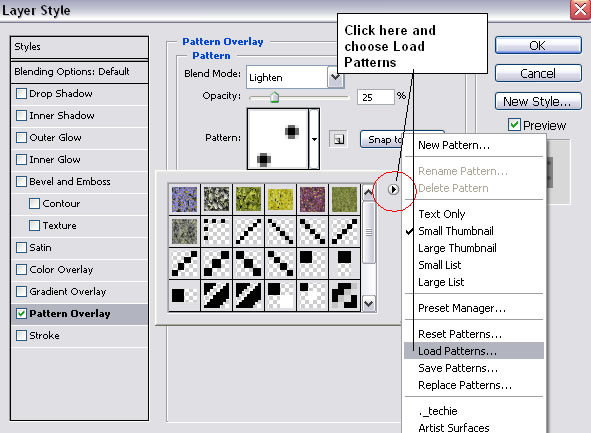Expand the Pattern preview dropdown arrow
Viewport: 591px width, 433px height.
tap(314, 139)
